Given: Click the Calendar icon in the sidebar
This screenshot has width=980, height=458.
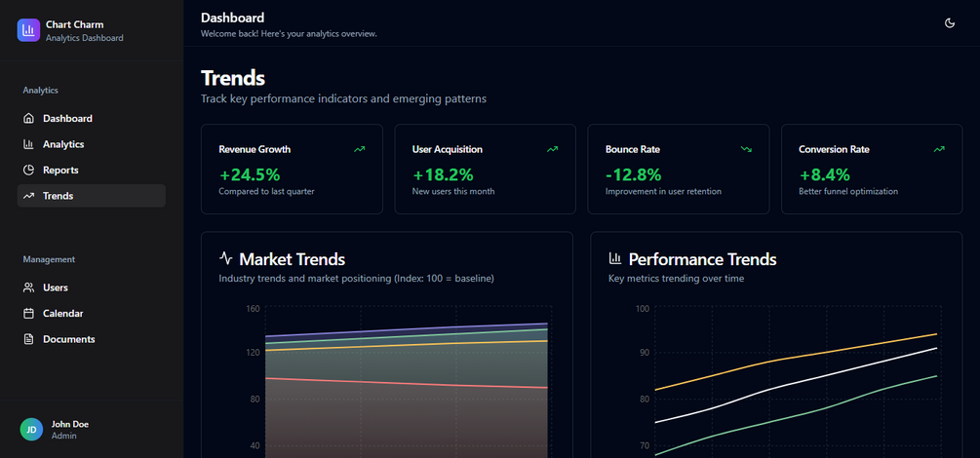Looking at the screenshot, I should pyautogui.click(x=28, y=313).
